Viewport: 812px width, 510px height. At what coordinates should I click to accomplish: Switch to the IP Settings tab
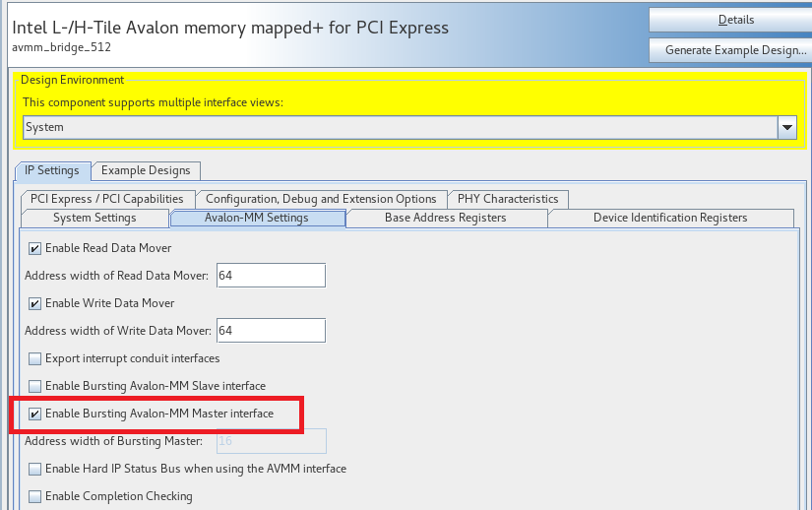point(52,171)
